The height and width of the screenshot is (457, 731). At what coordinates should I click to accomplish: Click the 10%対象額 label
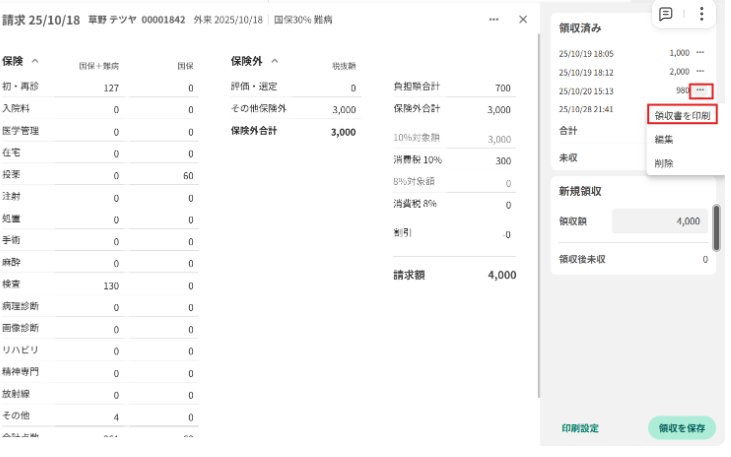tap(416, 138)
